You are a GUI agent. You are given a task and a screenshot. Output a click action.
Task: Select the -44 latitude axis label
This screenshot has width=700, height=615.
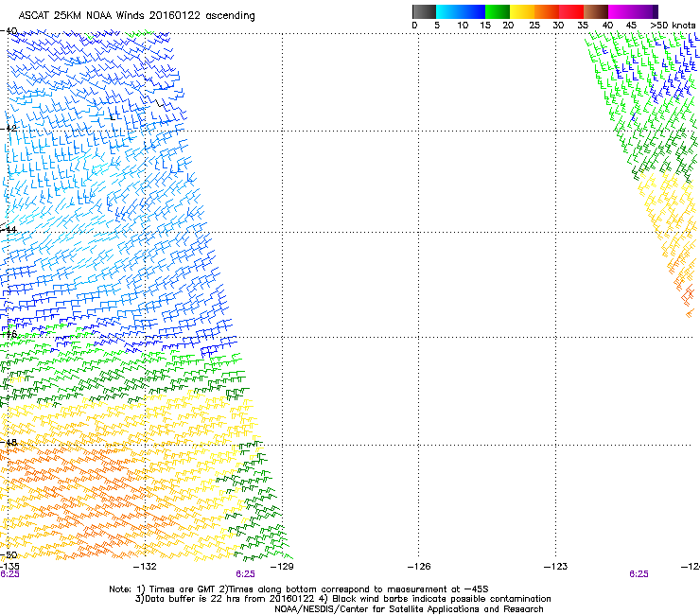pos(9,230)
